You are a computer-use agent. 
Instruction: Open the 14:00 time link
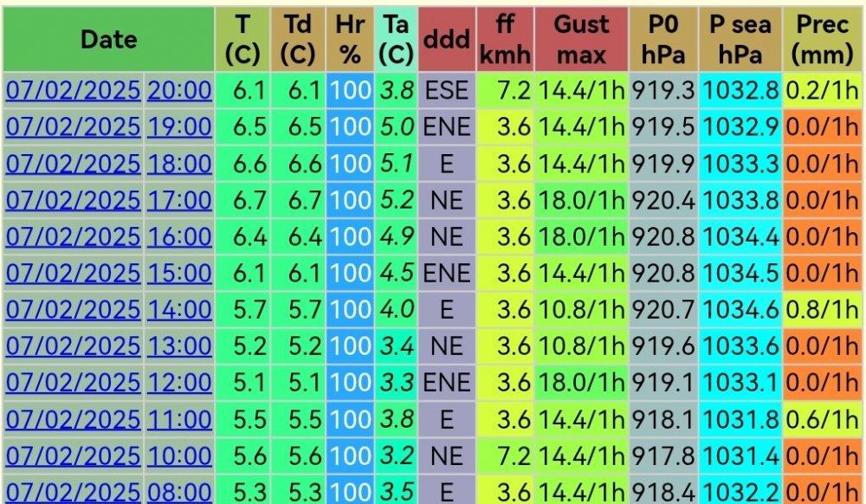(179, 310)
